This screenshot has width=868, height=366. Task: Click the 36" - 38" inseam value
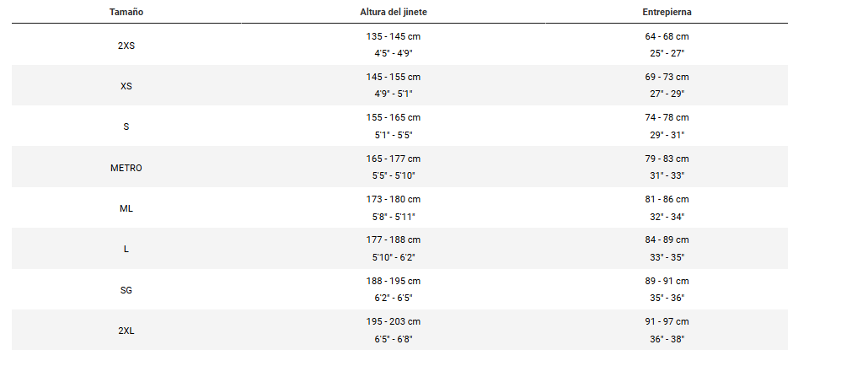[x=667, y=339]
